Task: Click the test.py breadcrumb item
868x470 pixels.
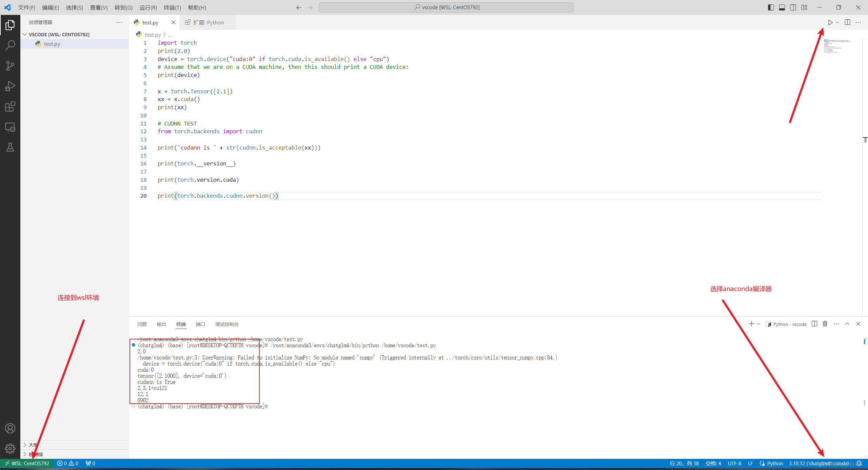Action: (x=153, y=35)
